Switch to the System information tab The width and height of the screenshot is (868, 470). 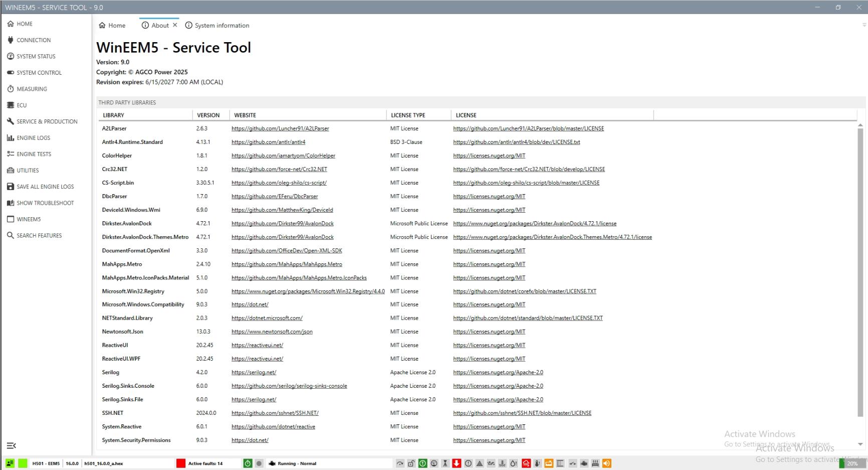pyautogui.click(x=217, y=25)
